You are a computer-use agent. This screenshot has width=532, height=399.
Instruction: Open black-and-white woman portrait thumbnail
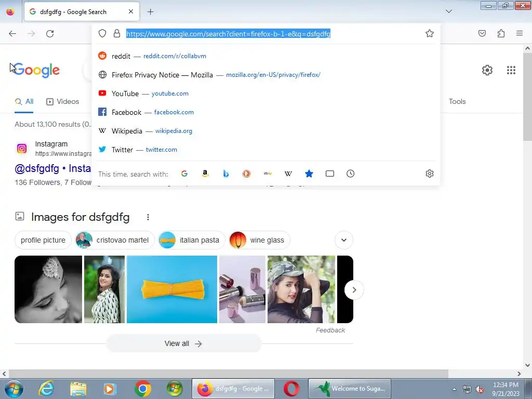(x=48, y=289)
